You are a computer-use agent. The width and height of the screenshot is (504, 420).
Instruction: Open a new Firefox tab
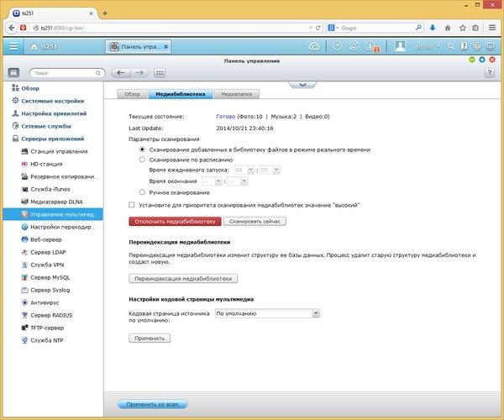[x=105, y=13]
